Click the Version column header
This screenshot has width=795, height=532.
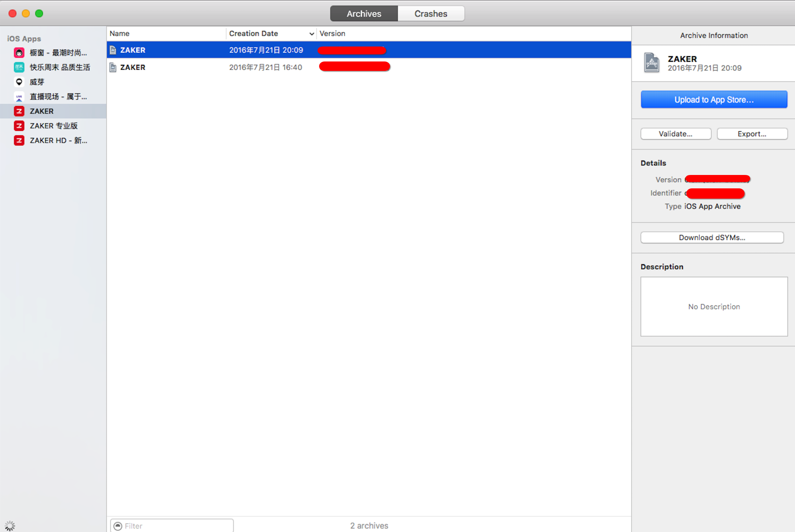474,33
